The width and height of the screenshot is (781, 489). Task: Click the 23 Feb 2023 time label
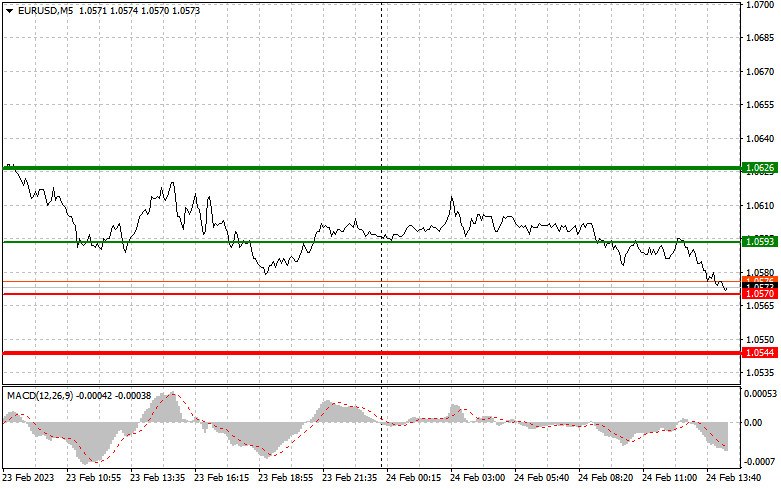point(28,478)
